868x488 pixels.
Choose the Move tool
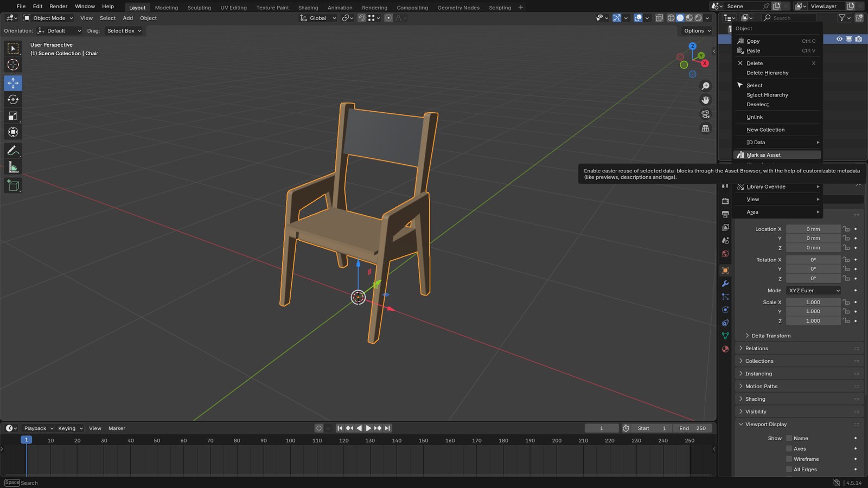point(13,83)
